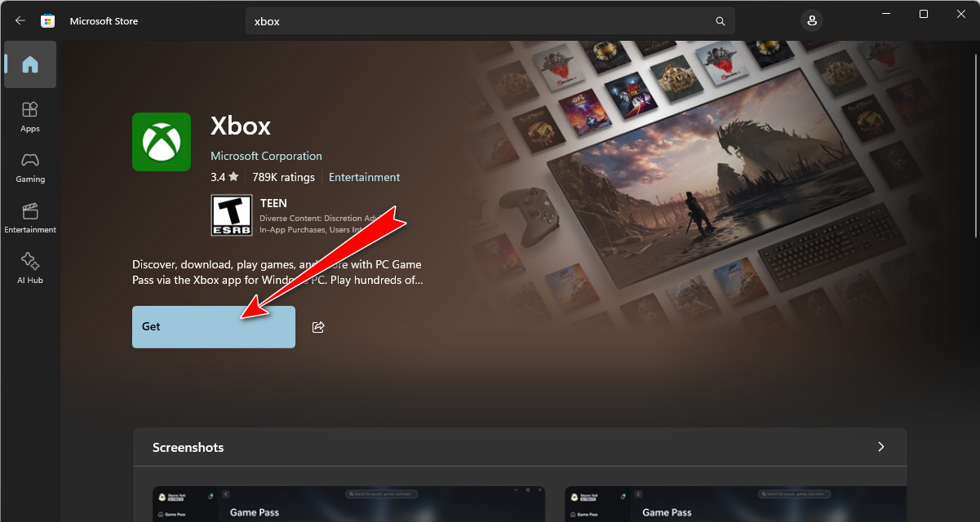Expand the Screenshots section chevron

click(x=880, y=447)
